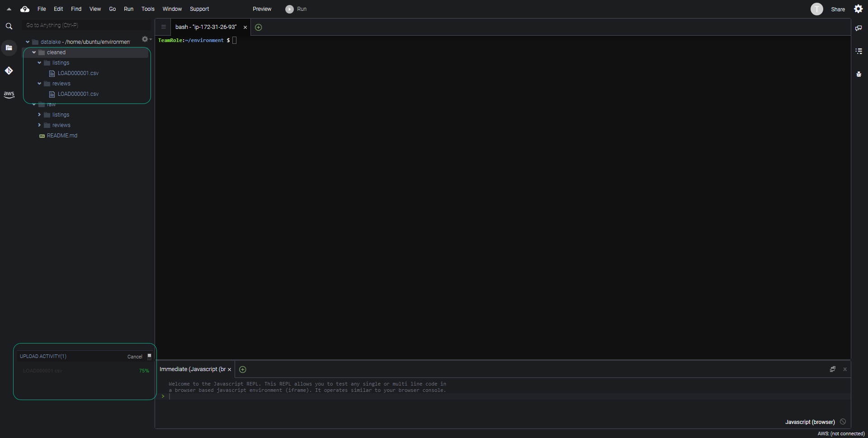Open the preferences gear in the top right
868x438 pixels.
tap(859, 9)
